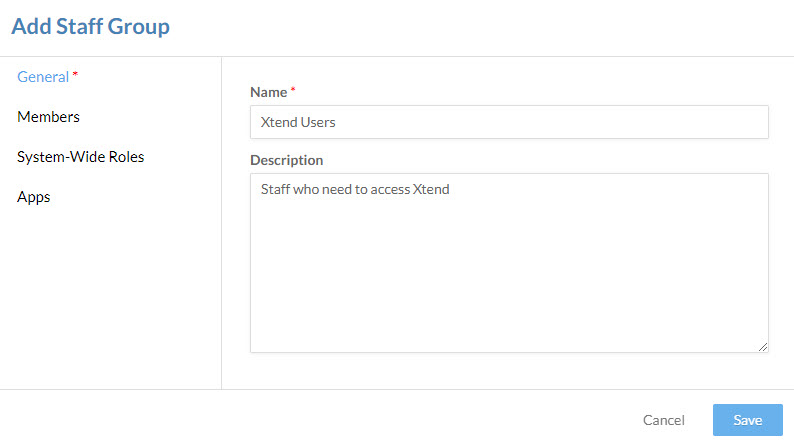Viewport: 794px width, 446px height.
Task: Click the word access in the description
Action: (390, 189)
